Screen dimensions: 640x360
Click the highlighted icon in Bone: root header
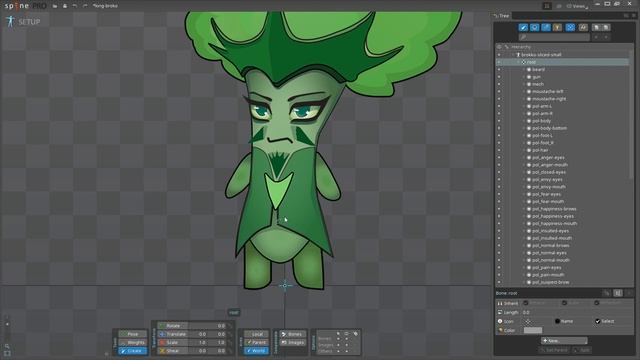pyautogui.click(x=618, y=293)
